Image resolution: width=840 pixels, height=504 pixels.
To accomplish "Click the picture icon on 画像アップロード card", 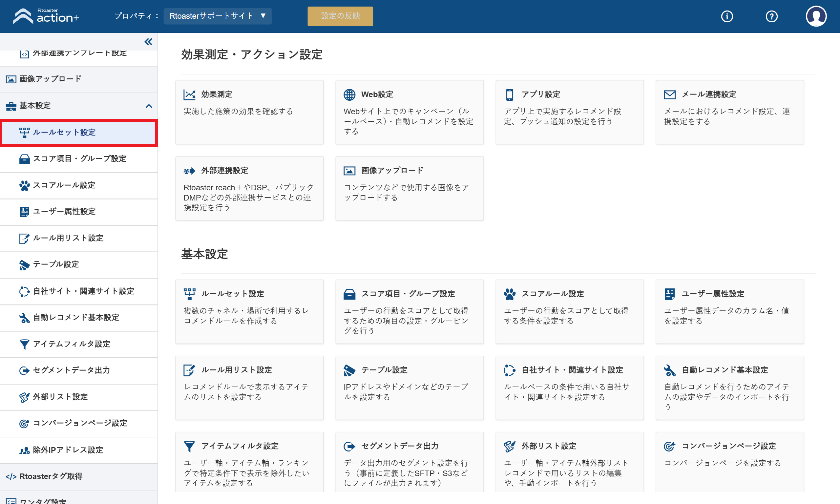I will click(x=349, y=171).
